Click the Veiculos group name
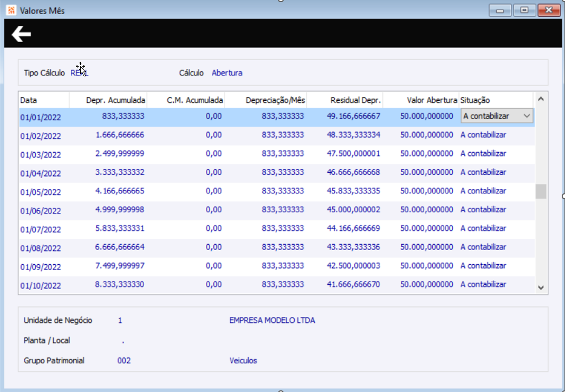Screen dimensions: 565x392 point(243,361)
